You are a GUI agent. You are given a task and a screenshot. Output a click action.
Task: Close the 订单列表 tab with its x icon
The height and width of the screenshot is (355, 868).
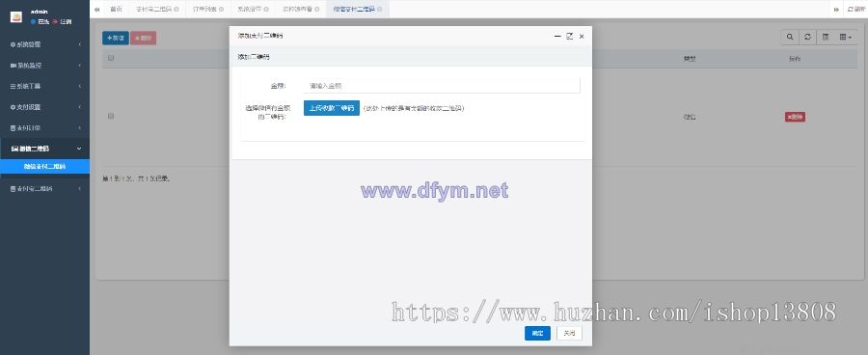tap(222, 10)
